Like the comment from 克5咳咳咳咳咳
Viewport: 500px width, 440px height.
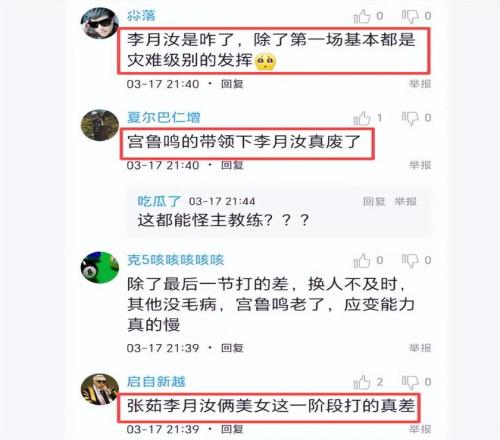[362, 260]
